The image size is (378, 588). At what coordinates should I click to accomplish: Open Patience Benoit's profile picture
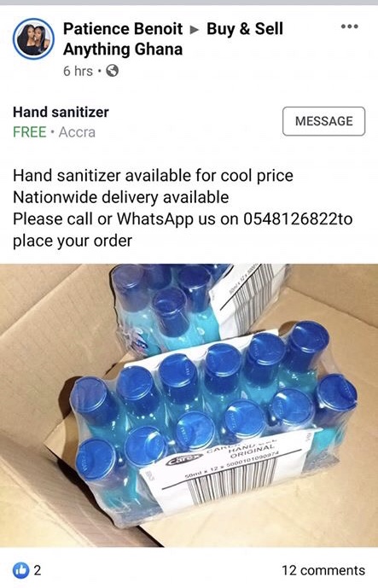[x=33, y=38]
